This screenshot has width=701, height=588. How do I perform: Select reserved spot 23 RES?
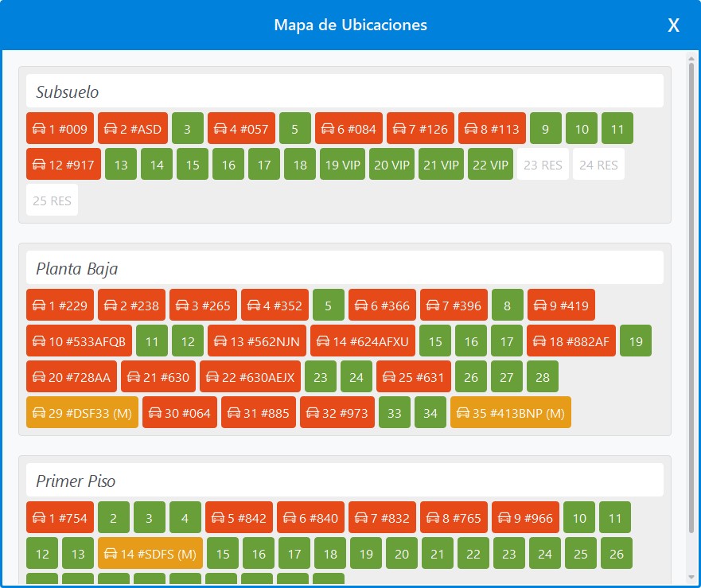point(543,165)
